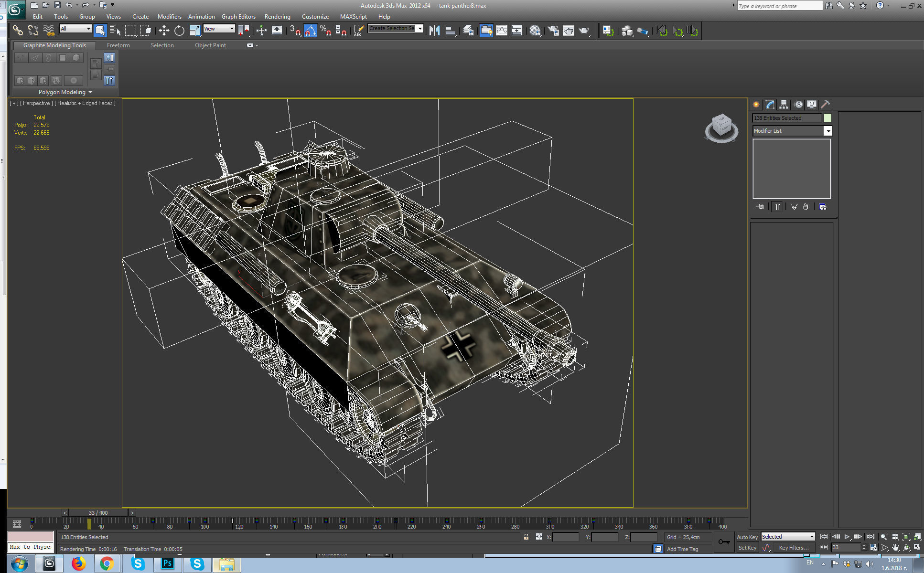Click Use Pivot Point Center icon

pyautogui.click(x=244, y=31)
